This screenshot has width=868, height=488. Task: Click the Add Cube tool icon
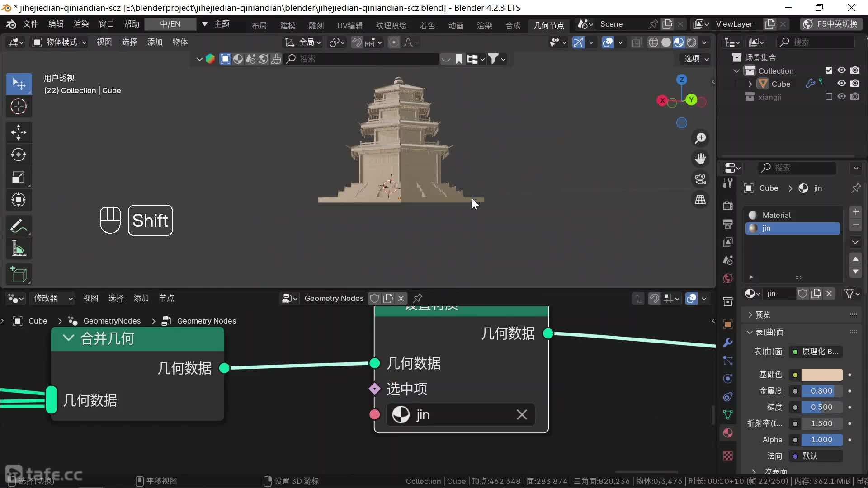click(x=19, y=274)
